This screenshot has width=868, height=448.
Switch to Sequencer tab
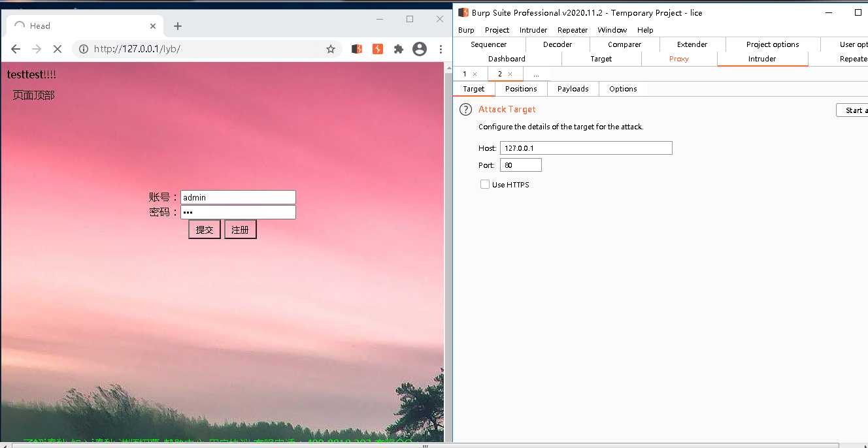pos(489,44)
